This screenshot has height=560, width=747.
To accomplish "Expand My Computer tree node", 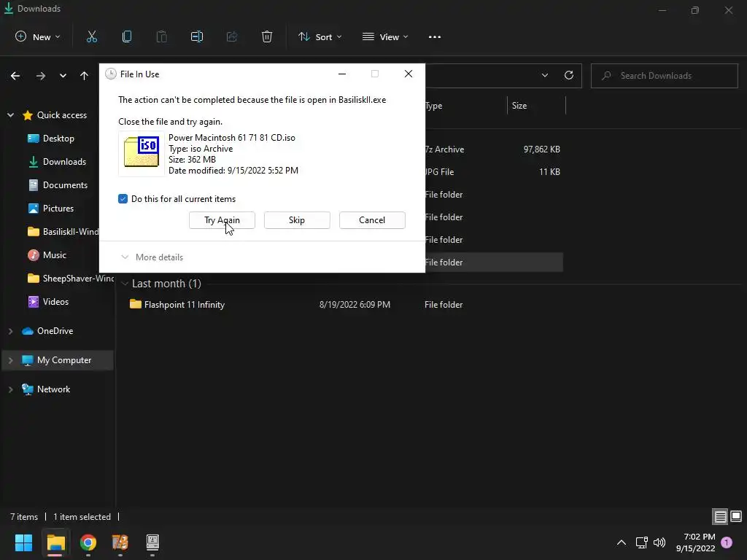I will (x=10, y=360).
